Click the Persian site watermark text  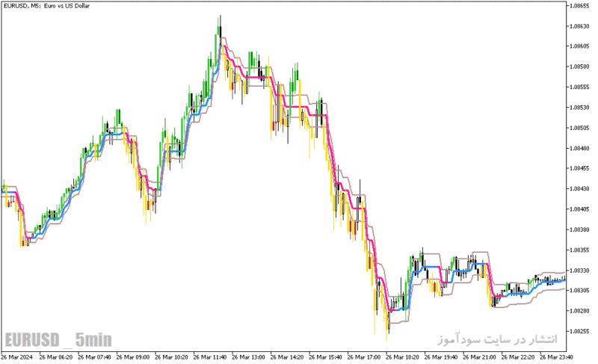(x=498, y=339)
